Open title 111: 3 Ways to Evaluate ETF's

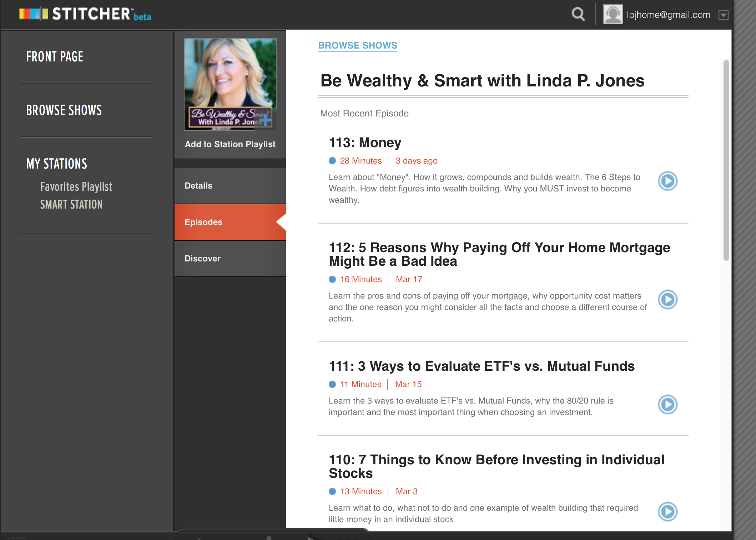tap(482, 366)
